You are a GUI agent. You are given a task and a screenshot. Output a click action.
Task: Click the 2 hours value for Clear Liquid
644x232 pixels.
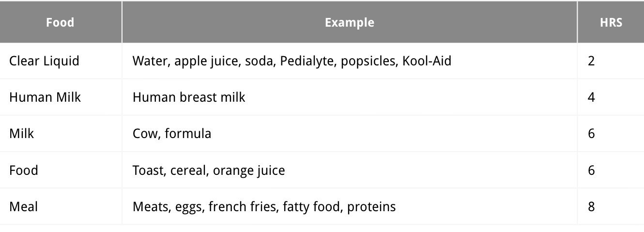coord(591,61)
